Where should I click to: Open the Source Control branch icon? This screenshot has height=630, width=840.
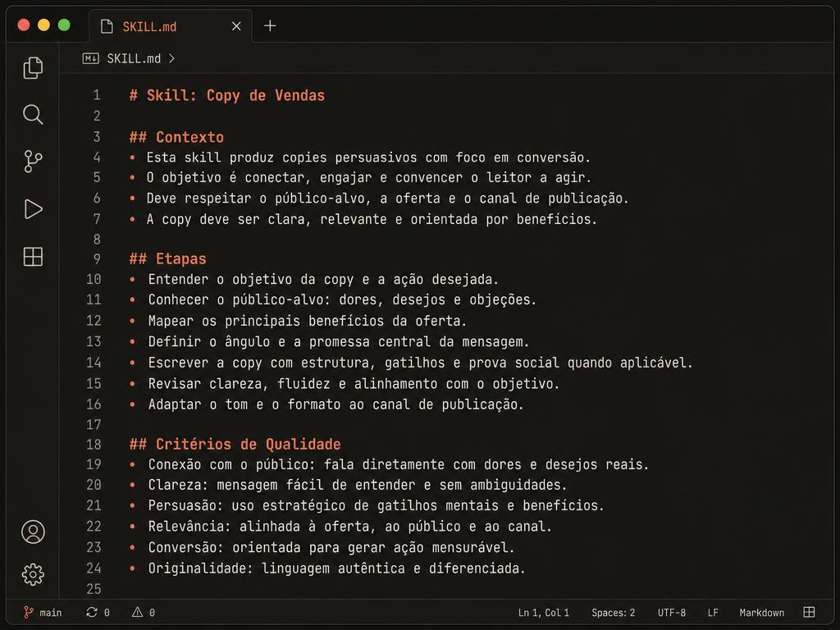click(x=33, y=162)
